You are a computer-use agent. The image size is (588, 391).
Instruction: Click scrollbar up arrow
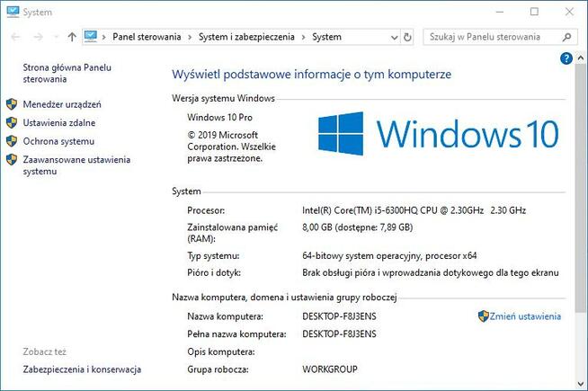[x=581, y=58]
